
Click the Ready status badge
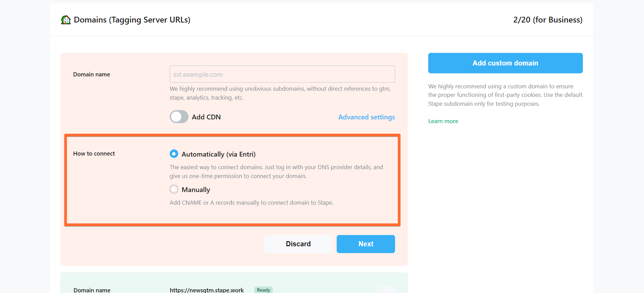click(263, 290)
